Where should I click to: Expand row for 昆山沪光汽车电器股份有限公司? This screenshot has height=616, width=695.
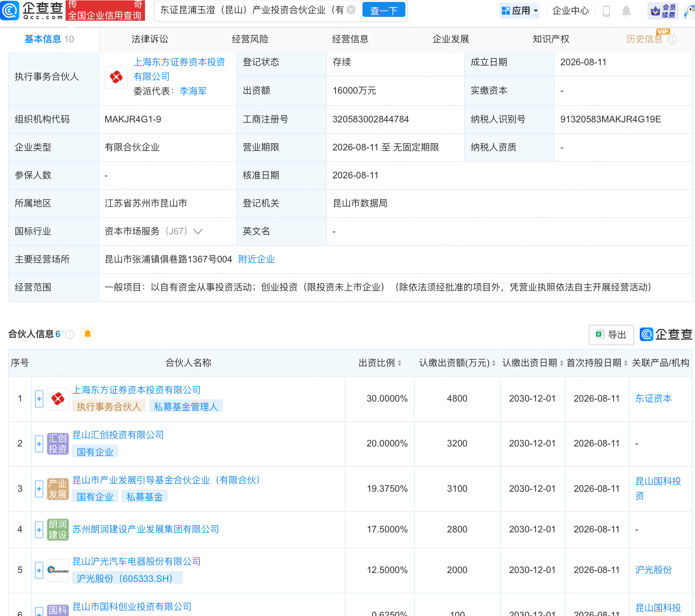coord(39,570)
